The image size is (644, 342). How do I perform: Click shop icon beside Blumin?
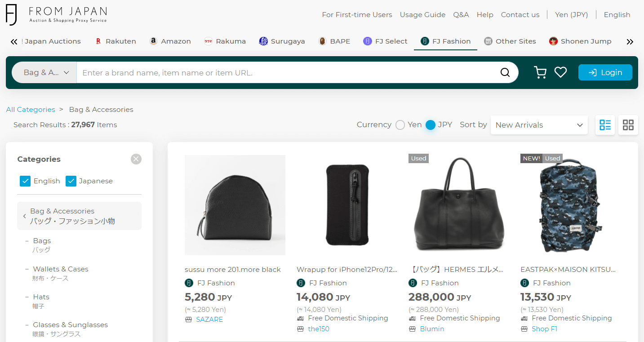pos(412,329)
